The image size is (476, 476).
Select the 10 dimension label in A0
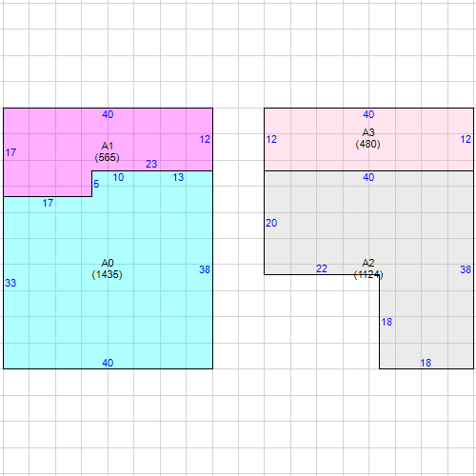[118, 177]
